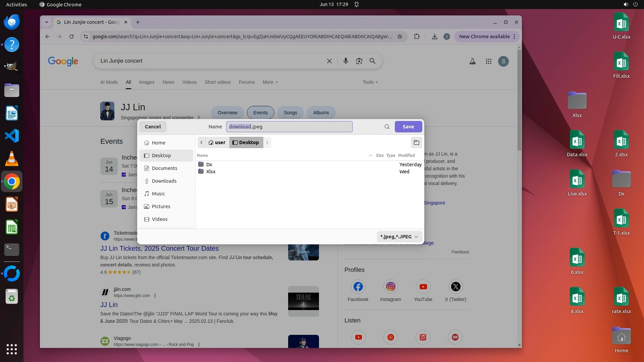Open the Chrome extensions puzzle icon
Screen dimensions: 644x362
point(417,37)
